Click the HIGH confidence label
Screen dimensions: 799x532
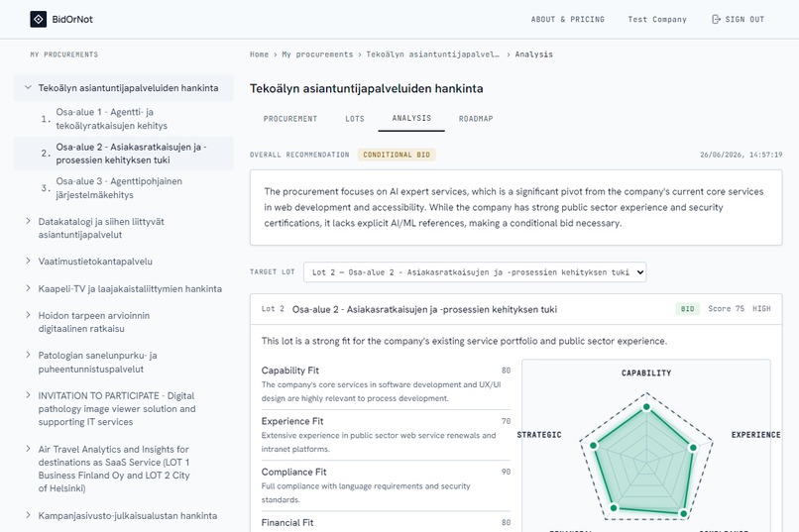coord(761,308)
